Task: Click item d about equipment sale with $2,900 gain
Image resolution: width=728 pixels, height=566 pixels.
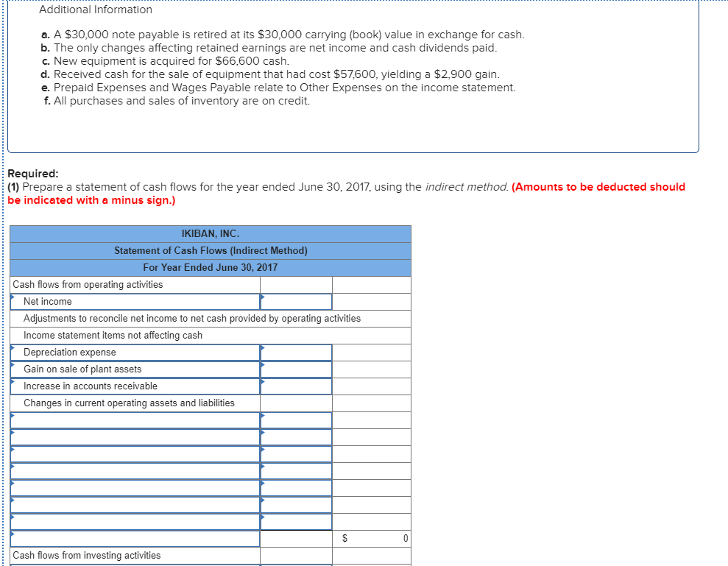Action: point(270,74)
